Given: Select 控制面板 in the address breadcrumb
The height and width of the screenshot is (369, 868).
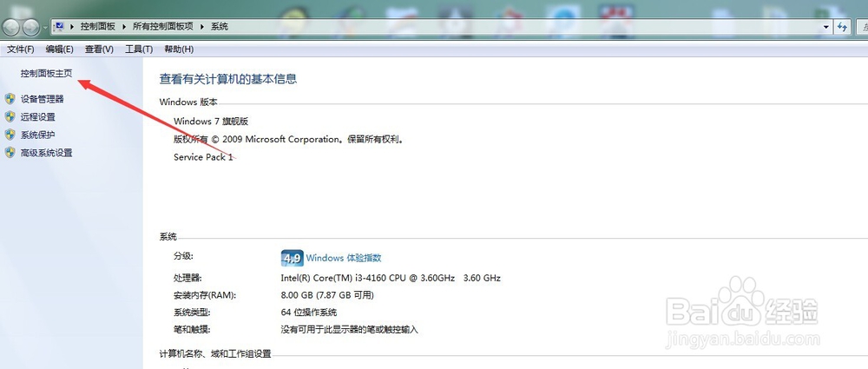Looking at the screenshot, I should point(98,27).
